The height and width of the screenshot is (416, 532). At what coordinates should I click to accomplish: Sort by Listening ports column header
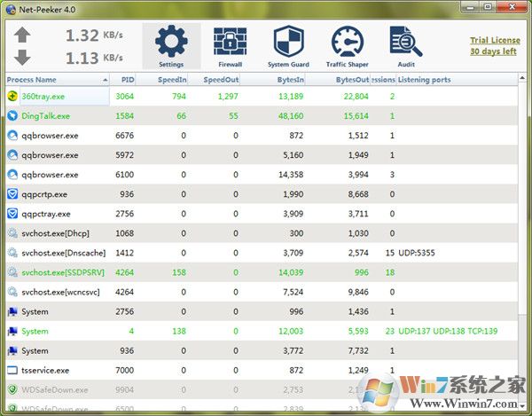coord(425,80)
